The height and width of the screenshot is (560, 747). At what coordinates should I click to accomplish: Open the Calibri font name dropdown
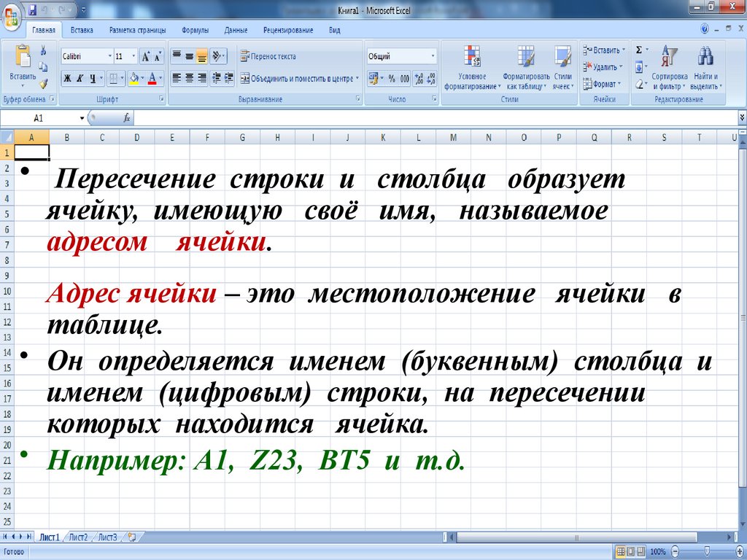click(x=109, y=56)
